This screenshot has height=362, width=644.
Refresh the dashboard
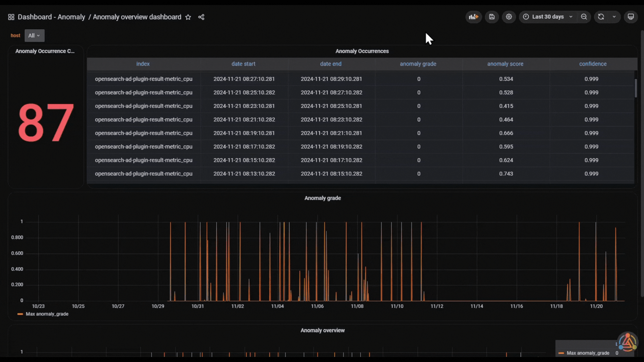tap(601, 17)
